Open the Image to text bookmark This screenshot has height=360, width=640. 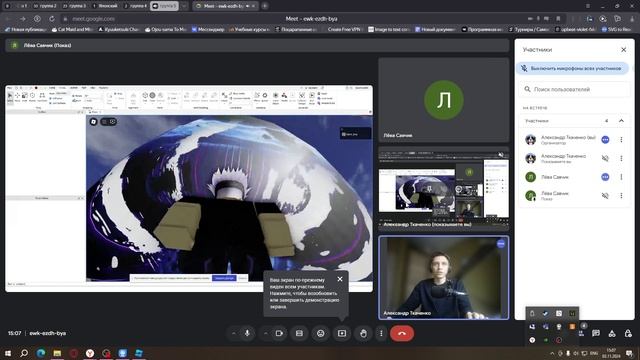389,29
